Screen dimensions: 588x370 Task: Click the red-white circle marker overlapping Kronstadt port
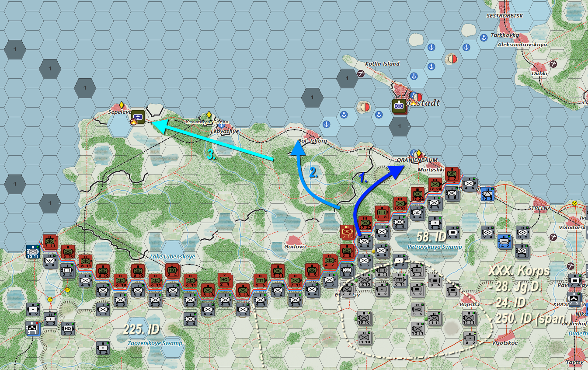(418, 97)
